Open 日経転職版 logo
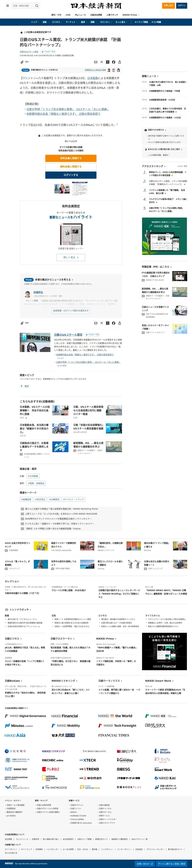Viewport: 192px width, 868px height. [15, 751]
